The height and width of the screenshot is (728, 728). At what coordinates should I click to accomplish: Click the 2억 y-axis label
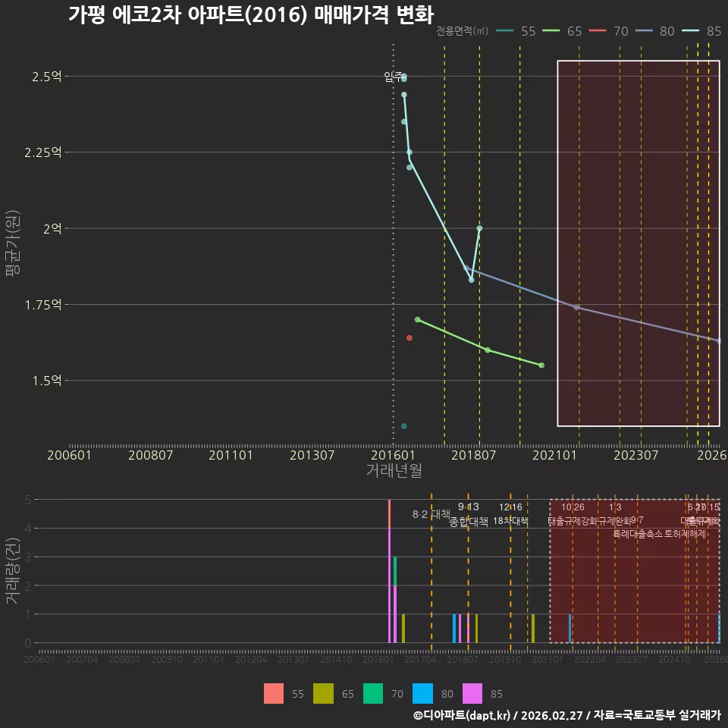tap(52, 228)
